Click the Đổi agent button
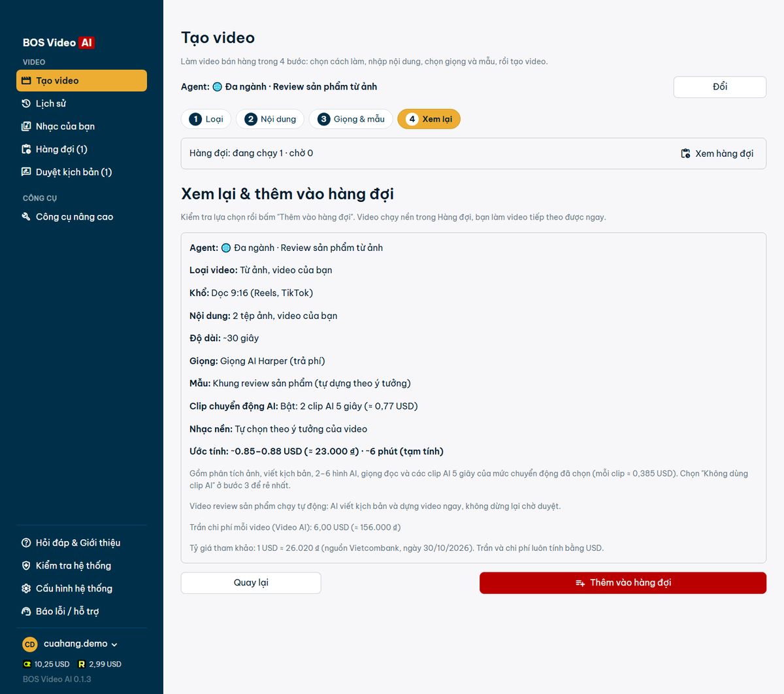Image resolution: width=784 pixels, height=694 pixels. tap(719, 87)
